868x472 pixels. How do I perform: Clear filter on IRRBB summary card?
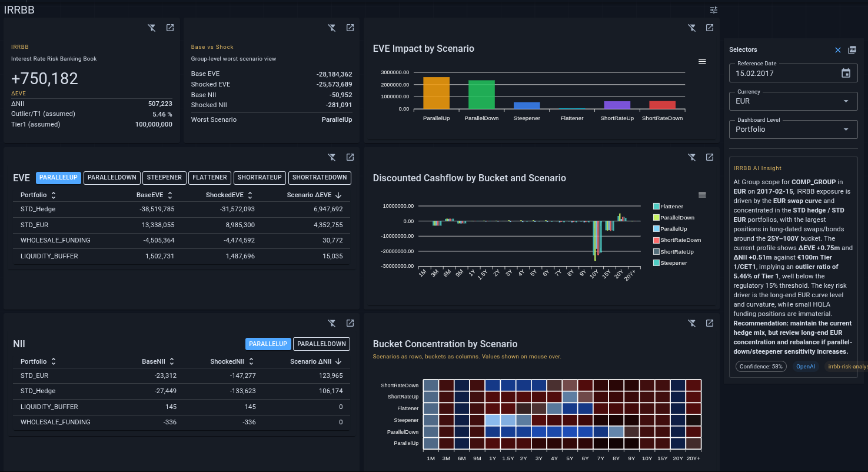pos(151,28)
